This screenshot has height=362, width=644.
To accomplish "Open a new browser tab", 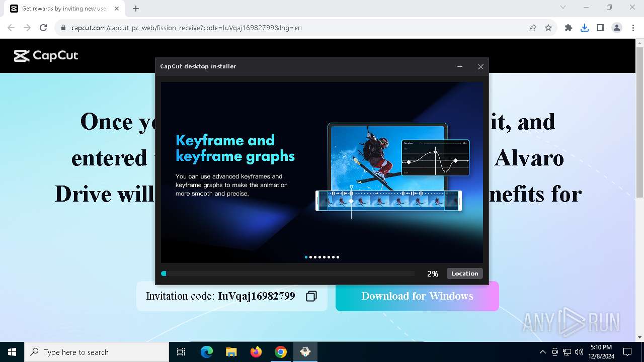I will [x=136, y=9].
